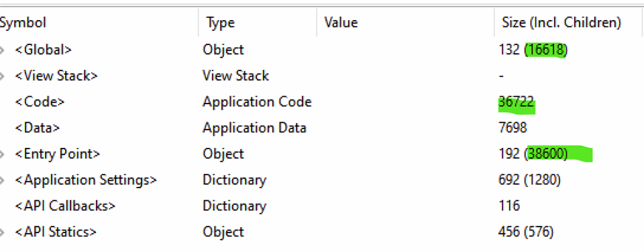Select the <Code> symbol row
The width and height of the screenshot is (644, 252).
tap(322, 102)
